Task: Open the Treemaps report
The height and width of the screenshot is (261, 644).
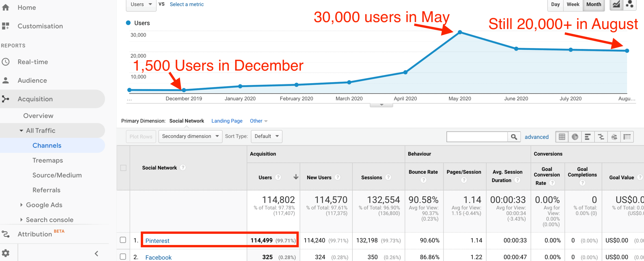Action: pos(48,160)
